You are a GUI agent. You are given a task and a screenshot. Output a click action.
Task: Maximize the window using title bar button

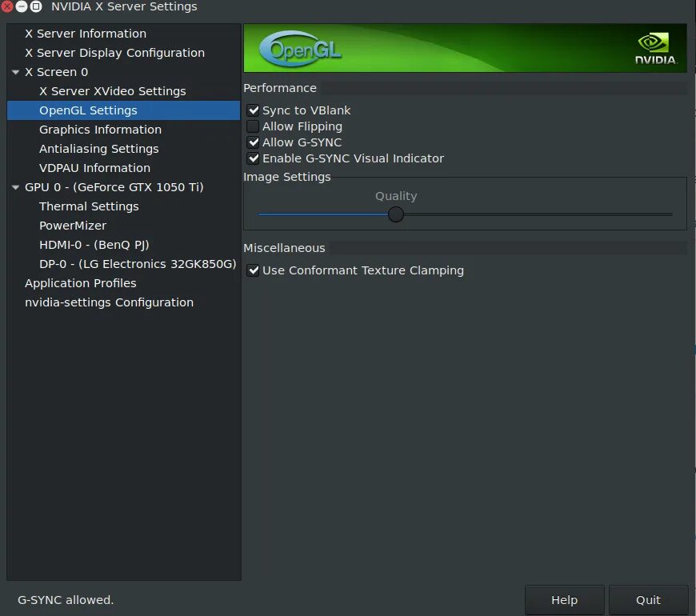coord(36,6)
